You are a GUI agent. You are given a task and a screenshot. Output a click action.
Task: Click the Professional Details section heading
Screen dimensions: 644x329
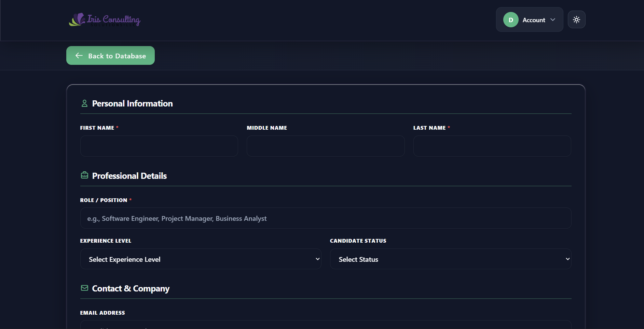tap(129, 176)
